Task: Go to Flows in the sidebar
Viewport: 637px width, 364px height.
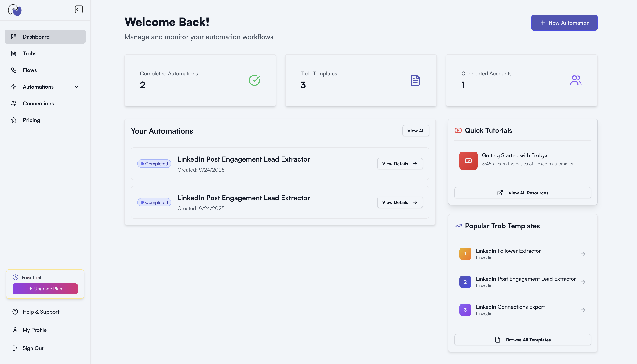Action: point(30,70)
